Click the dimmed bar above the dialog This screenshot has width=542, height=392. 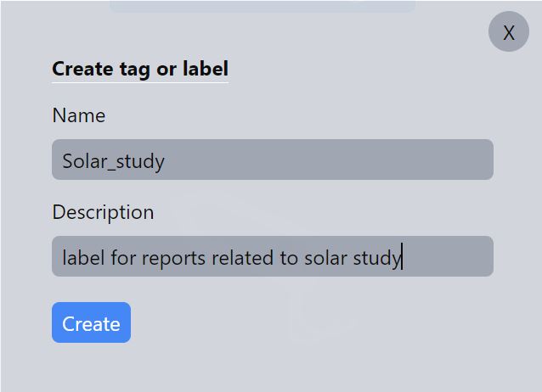[x=262, y=5]
